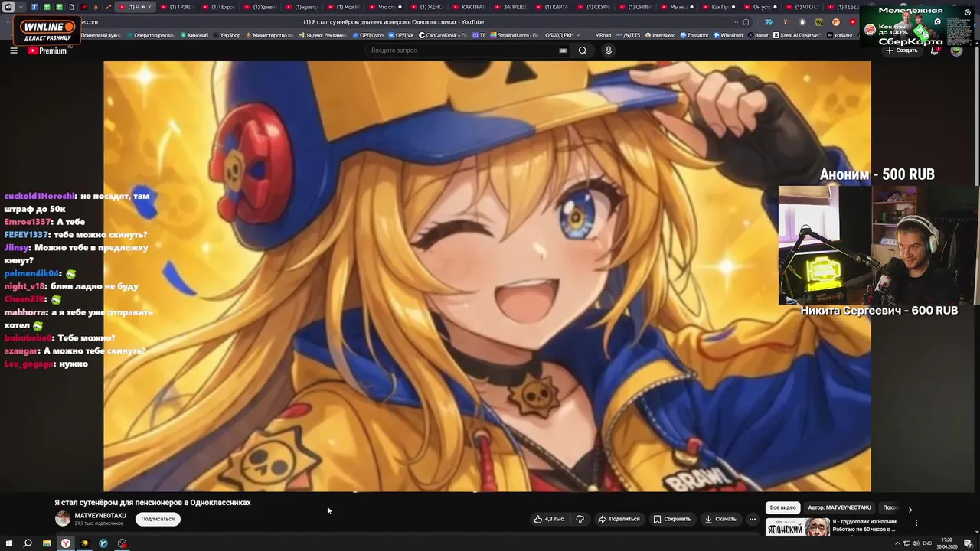Open the Smallpdf.com bookmark
Viewport: 980px width, 551px height.
click(x=514, y=35)
